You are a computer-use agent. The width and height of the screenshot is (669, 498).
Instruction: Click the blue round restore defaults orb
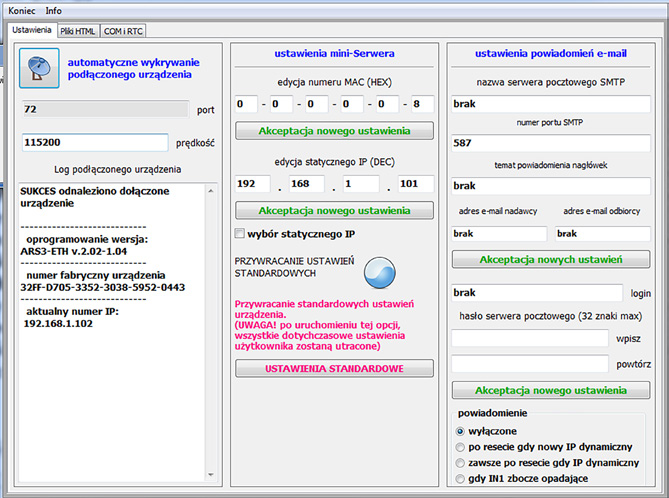(x=379, y=272)
